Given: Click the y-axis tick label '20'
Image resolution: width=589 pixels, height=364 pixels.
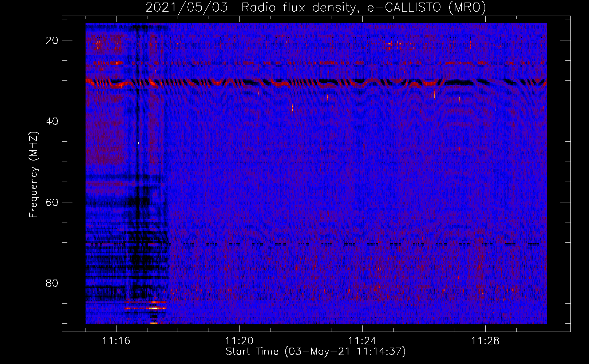Looking at the screenshot, I should click(52, 40).
